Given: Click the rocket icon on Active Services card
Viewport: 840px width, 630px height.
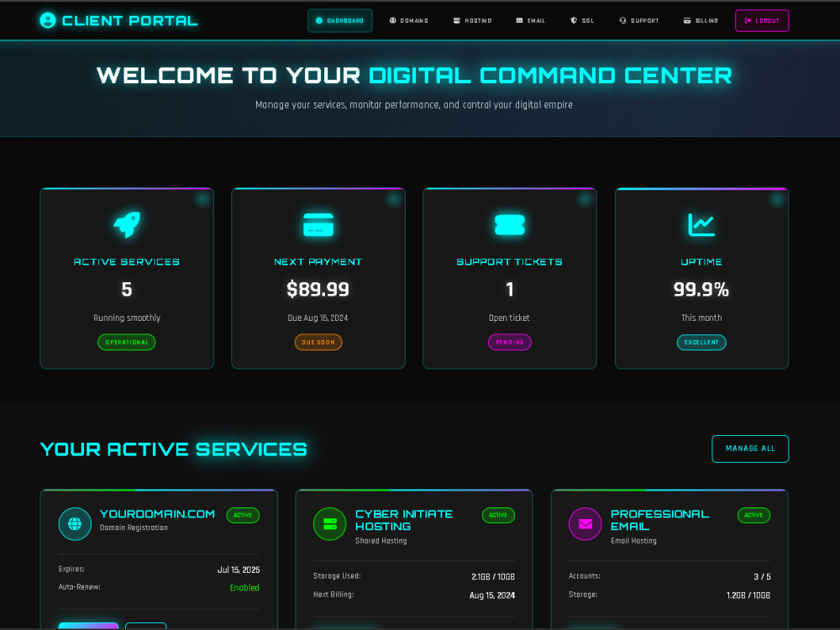Looking at the screenshot, I should [127, 224].
